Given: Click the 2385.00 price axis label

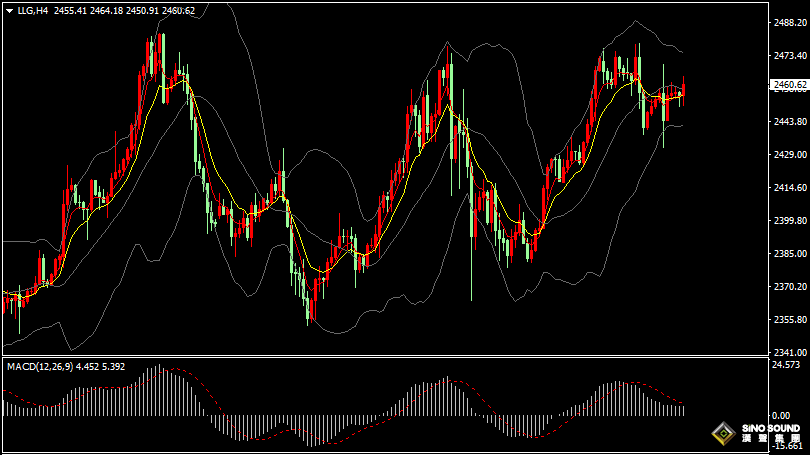Looking at the screenshot, I should point(788,254).
